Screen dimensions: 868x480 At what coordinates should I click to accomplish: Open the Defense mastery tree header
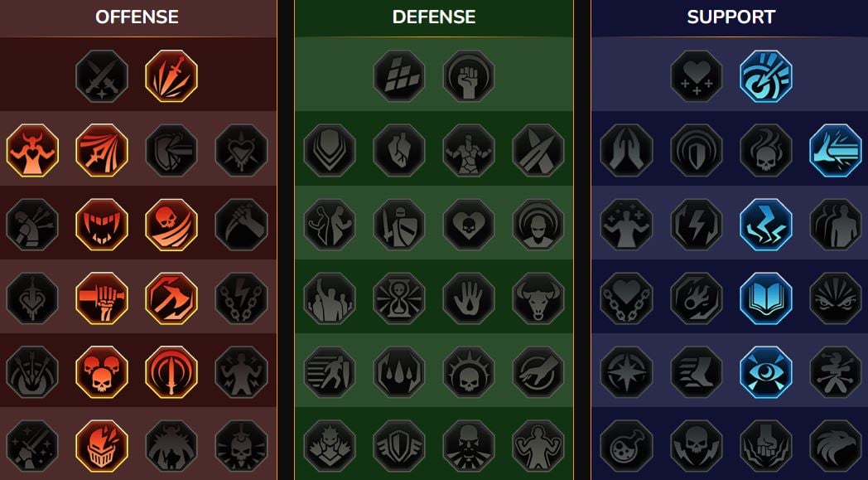point(434,17)
